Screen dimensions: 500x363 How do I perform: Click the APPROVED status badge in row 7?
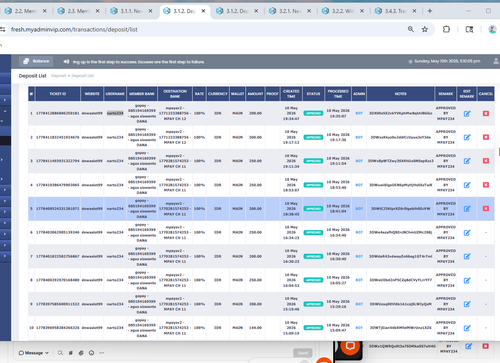(313, 256)
